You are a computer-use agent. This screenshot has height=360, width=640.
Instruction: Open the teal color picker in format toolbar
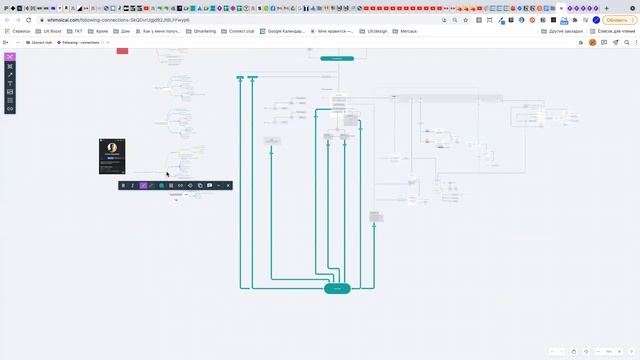(162, 186)
